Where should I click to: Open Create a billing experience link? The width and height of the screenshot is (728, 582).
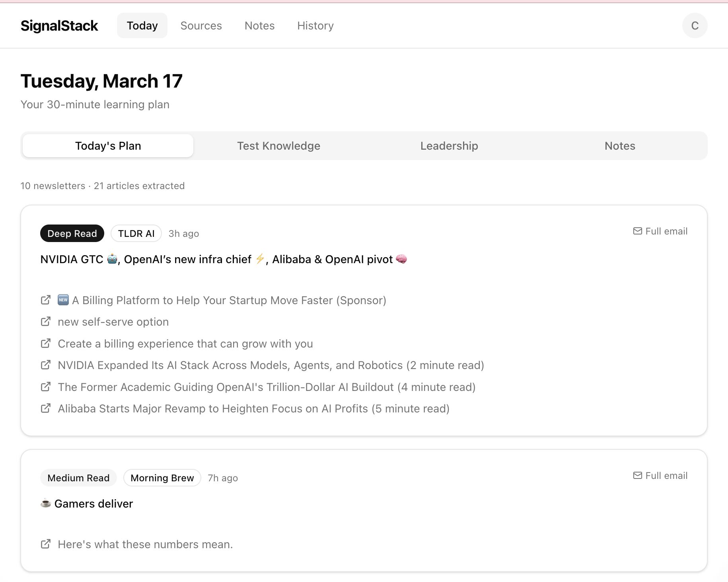tap(185, 344)
